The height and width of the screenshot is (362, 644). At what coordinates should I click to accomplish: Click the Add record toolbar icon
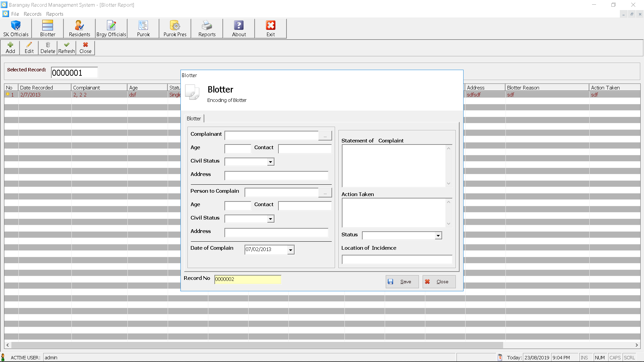[10, 47]
